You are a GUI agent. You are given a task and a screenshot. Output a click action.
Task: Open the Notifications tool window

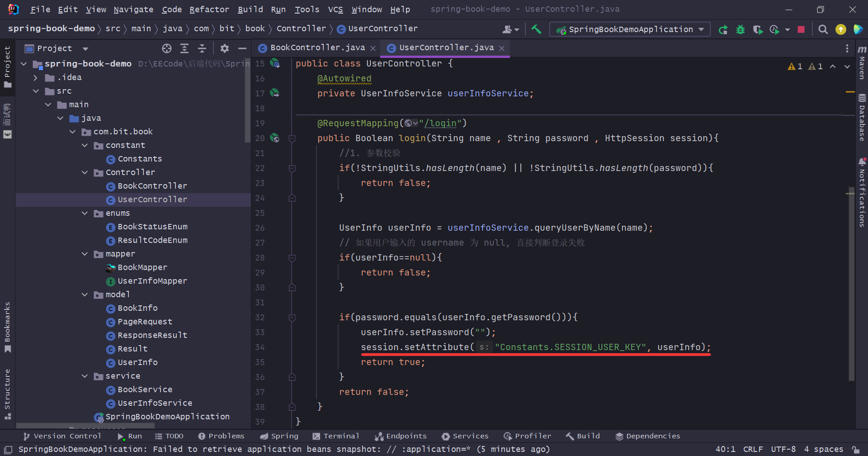862,192
